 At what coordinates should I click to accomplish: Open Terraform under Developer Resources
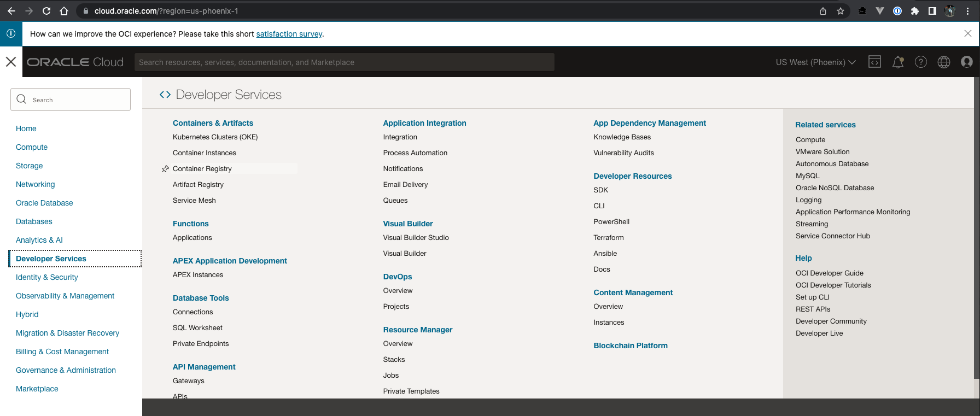(x=608, y=238)
